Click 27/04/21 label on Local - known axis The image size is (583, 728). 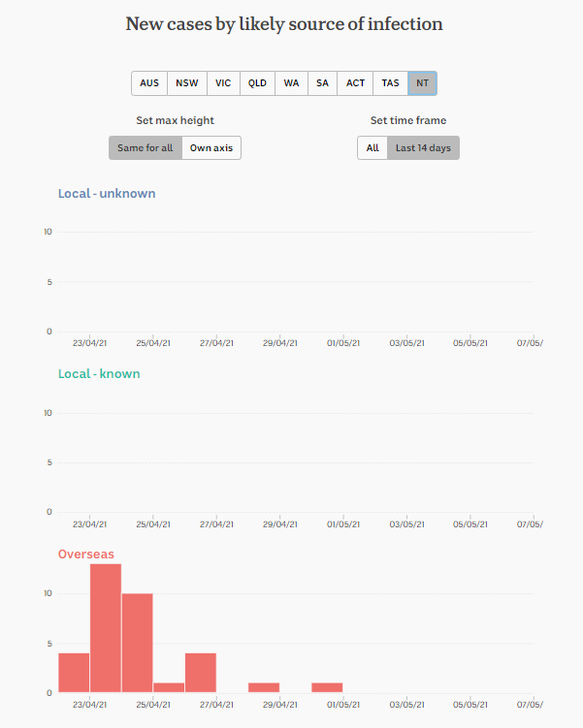[x=216, y=524]
